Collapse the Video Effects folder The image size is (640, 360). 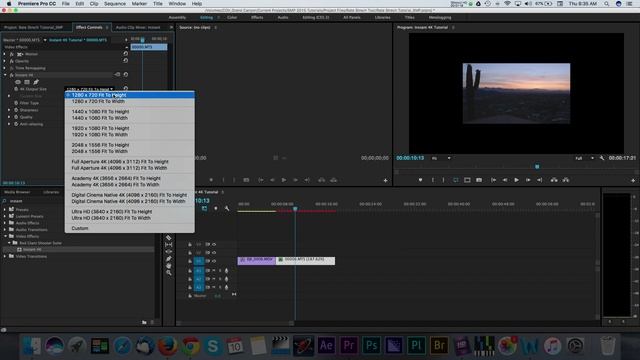point(5,236)
